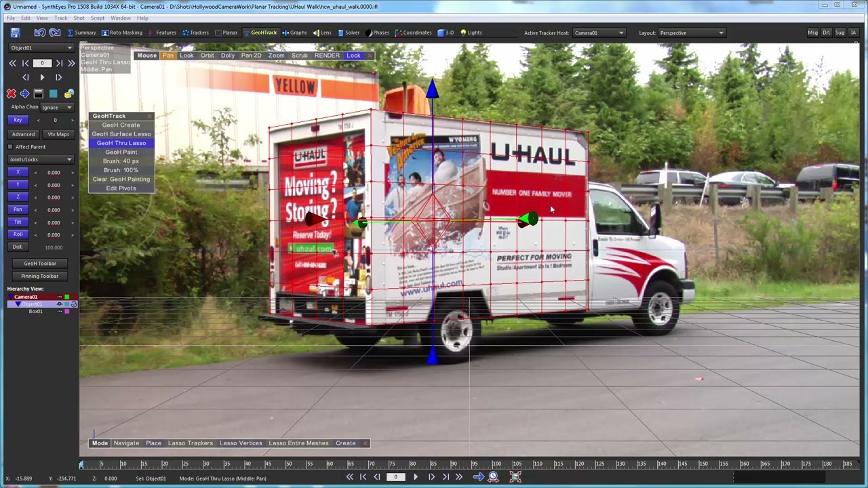Switch to Roto Masking room

point(122,33)
